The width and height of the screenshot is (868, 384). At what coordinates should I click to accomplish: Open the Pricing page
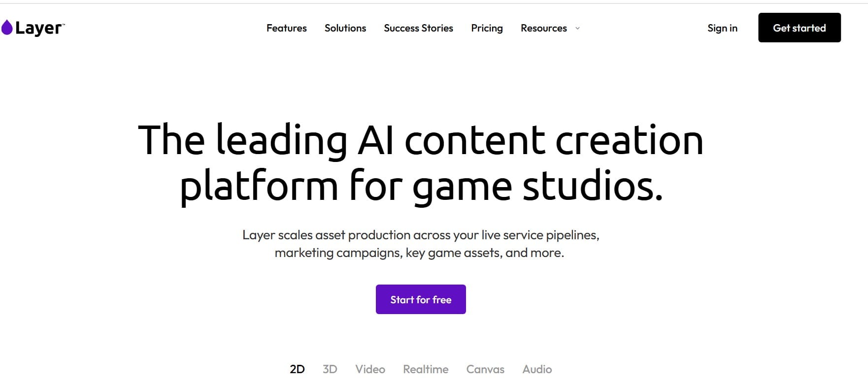[487, 28]
